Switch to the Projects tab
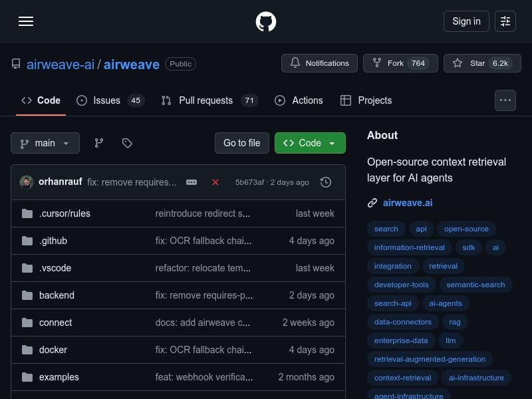The width and height of the screenshot is (532, 399). (x=366, y=100)
